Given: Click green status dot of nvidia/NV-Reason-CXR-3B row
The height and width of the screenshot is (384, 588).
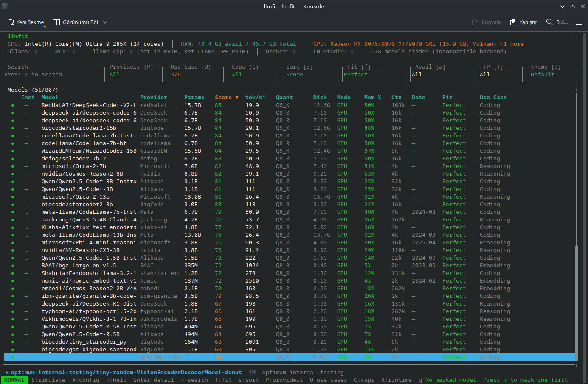Looking at the screenshot, I should coord(13,250).
